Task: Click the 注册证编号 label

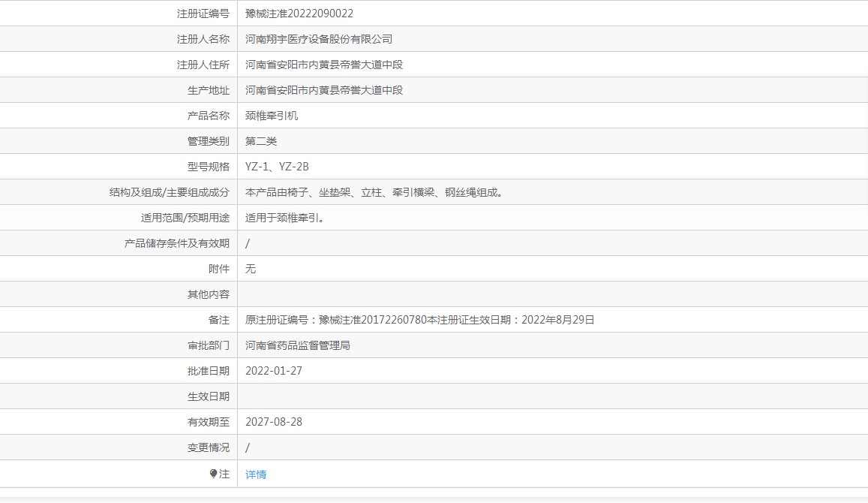Action: coord(203,14)
